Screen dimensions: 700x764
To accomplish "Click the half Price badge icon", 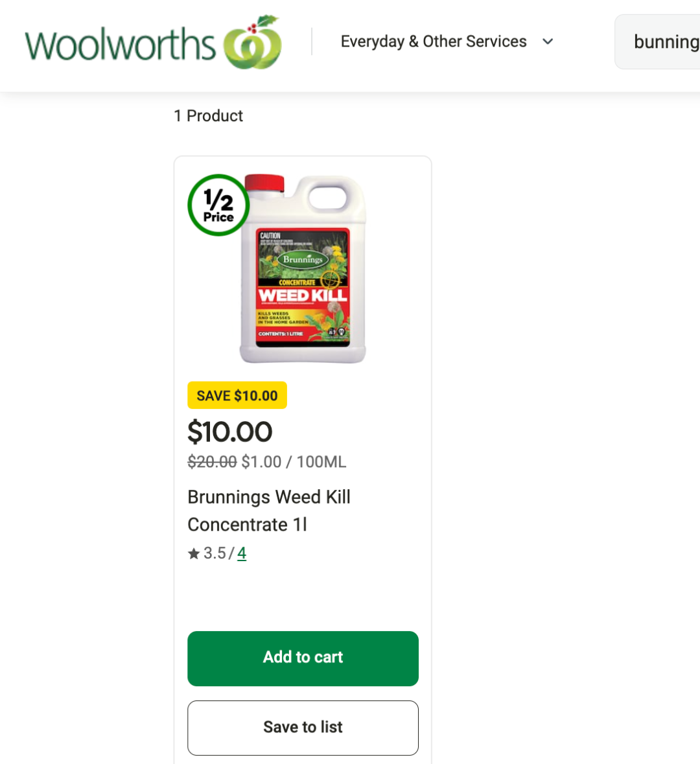I will point(218,205).
